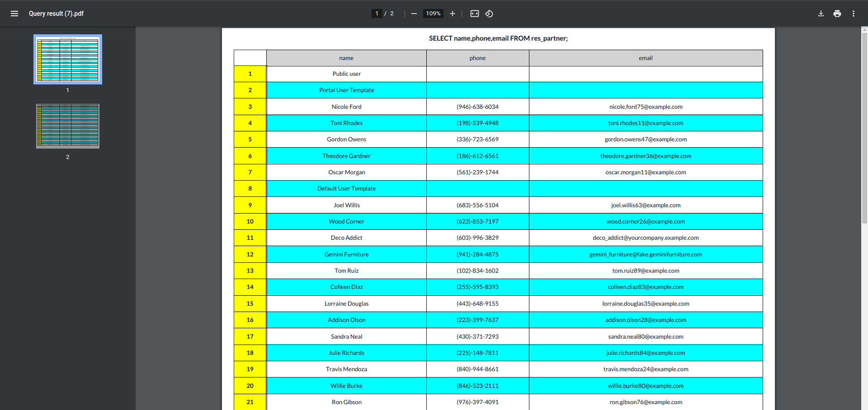
Task: Click the 'Gordon Owens' name cell
Action: click(x=346, y=140)
